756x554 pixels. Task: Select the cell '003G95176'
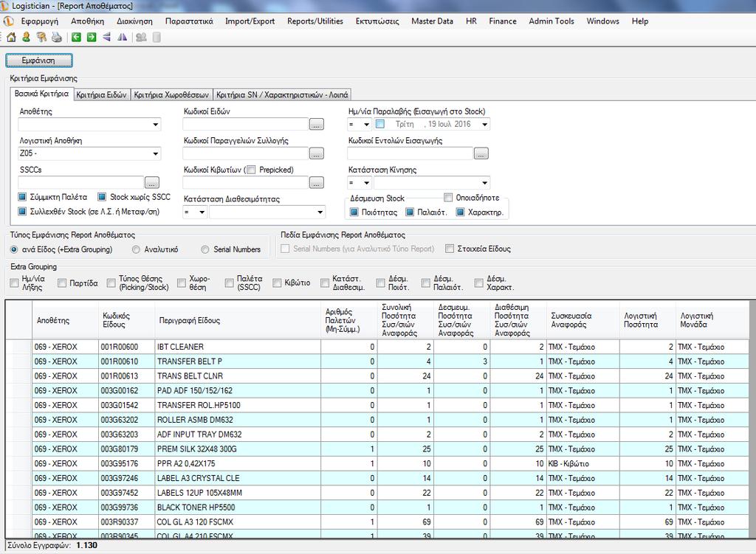click(x=126, y=463)
